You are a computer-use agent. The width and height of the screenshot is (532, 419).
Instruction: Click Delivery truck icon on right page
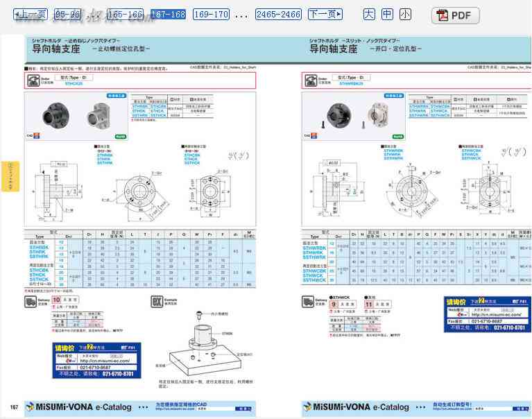[x=308, y=302]
